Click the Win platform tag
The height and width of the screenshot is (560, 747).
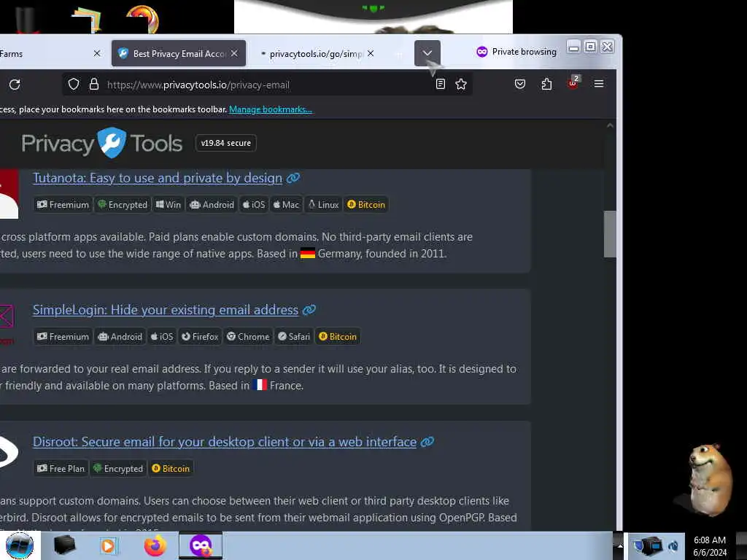point(169,205)
